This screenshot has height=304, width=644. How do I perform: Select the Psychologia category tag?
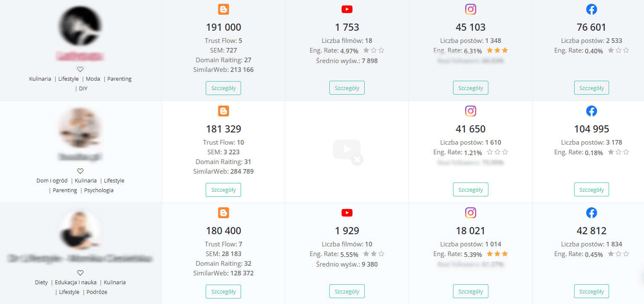click(x=99, y=190)
